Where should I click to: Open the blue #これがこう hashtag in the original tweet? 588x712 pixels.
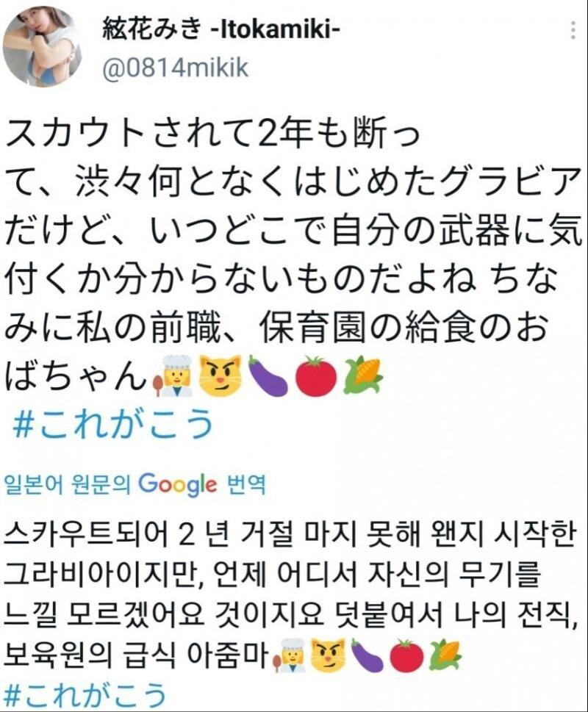coord(113,422)
